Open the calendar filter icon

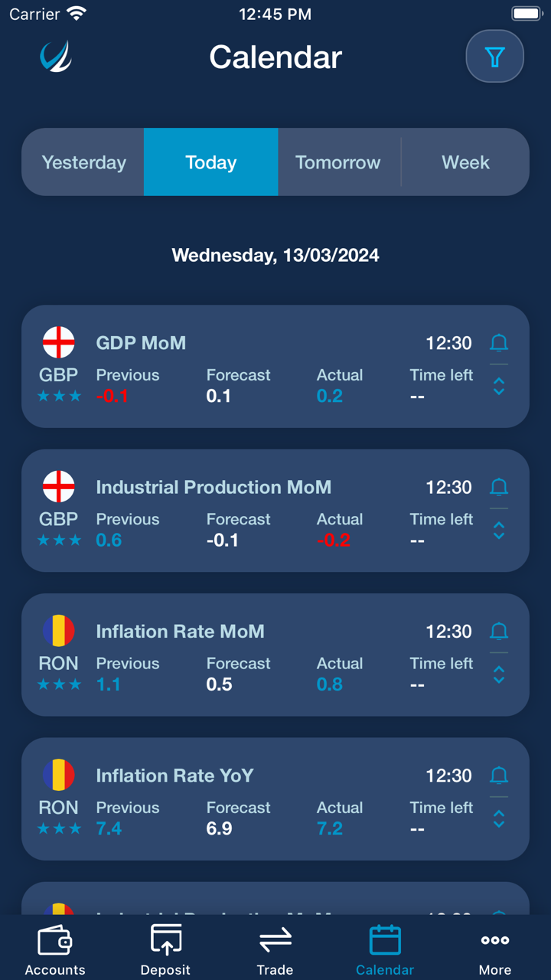click(x=494, y=57)
